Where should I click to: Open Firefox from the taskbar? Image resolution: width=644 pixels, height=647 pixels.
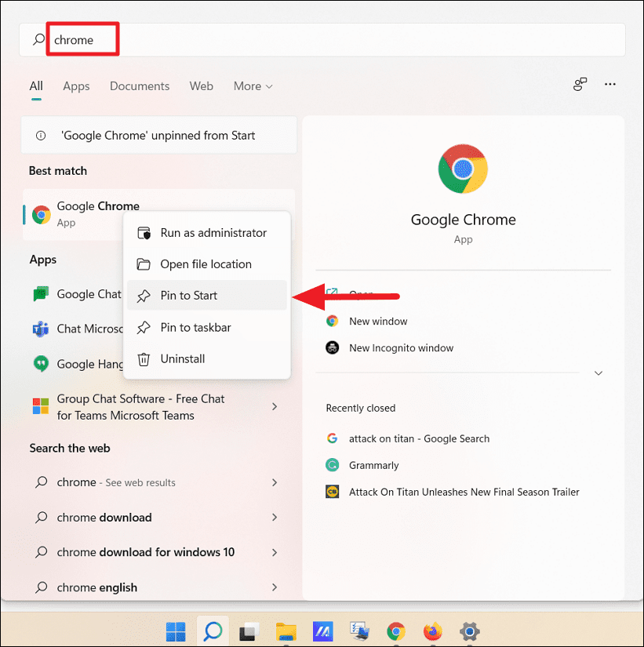tap(433, 631)
